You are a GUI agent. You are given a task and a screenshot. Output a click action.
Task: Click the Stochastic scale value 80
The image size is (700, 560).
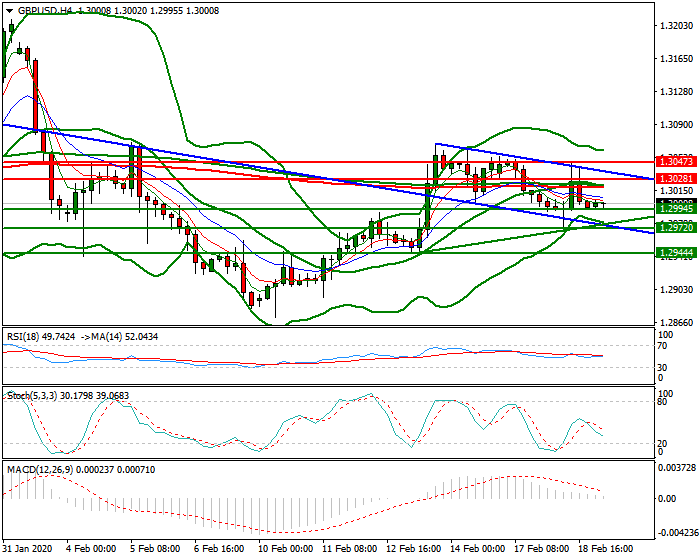click(662, 402)
